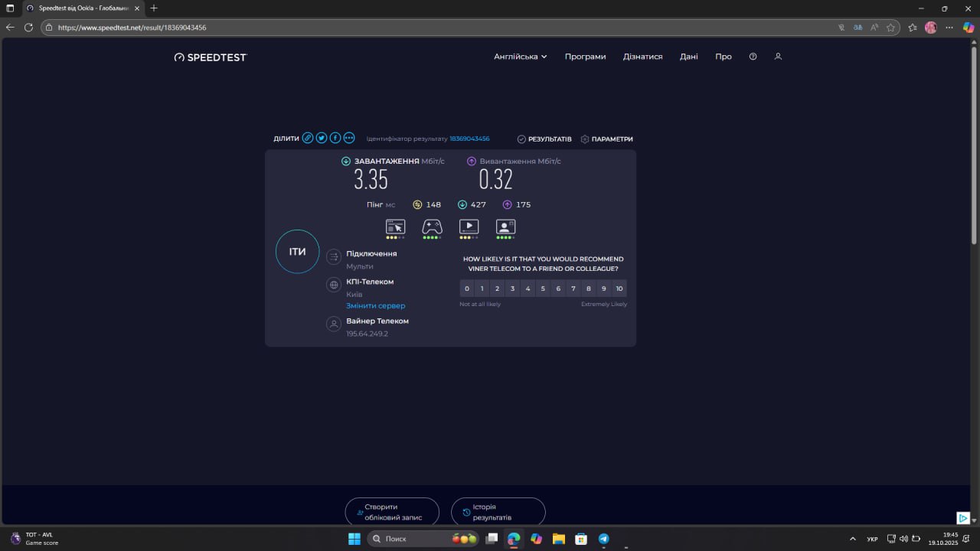Open Read aloud icon in address bar
Screen dimensions: 980x551
[x=874, y=27]
